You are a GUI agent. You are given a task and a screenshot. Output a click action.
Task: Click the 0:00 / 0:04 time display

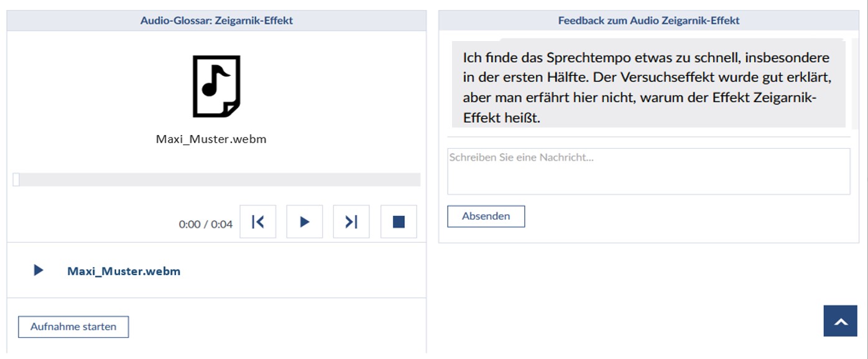tap(205, 224)
